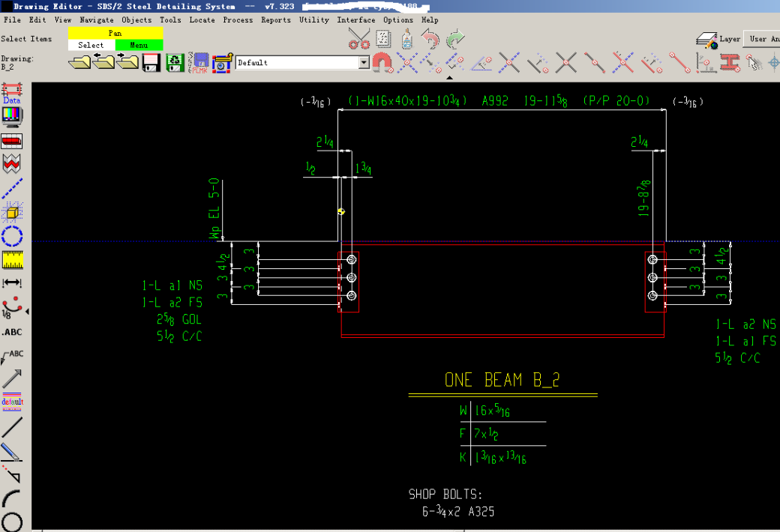Open the Options menu
780x532 pixels.
(398, 20)
